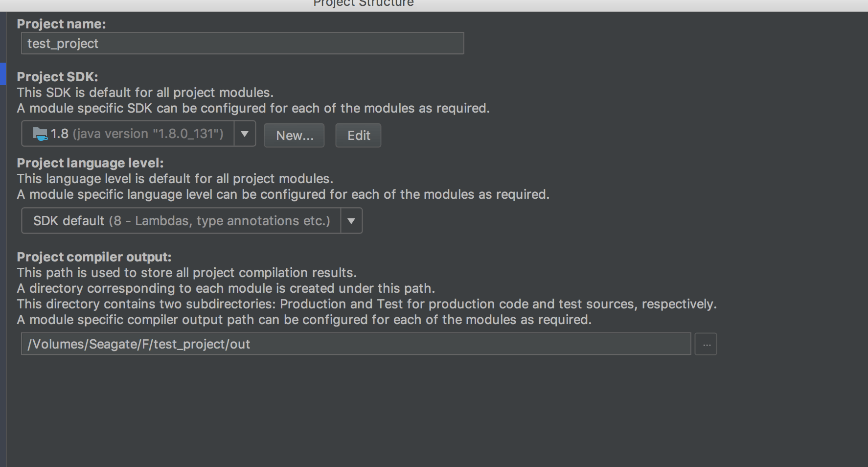Click the Edit SDK button

358,136
